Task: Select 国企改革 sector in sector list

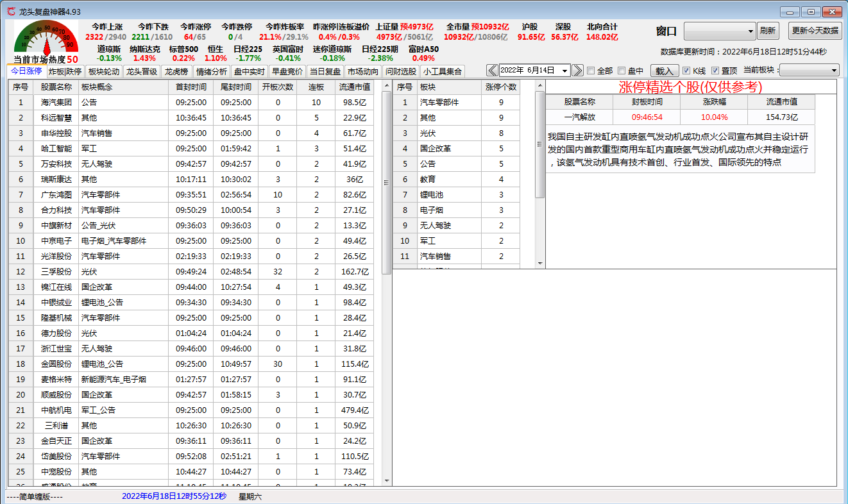Action: pyautogui.click(x=457, y=148)
